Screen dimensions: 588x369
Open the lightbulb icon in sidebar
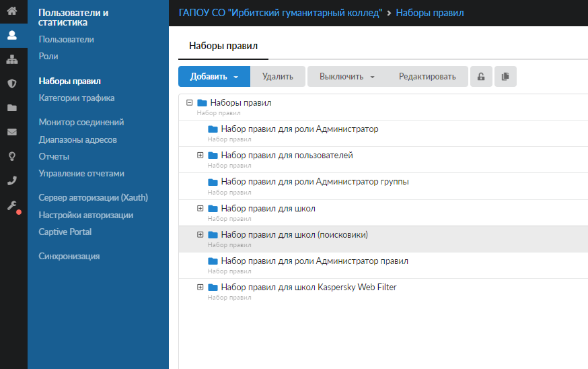coord(12,156)
